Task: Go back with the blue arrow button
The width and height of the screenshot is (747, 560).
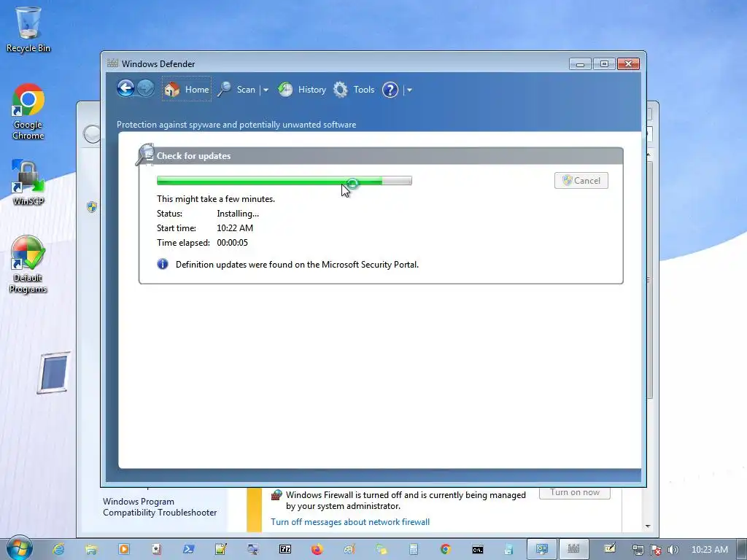Action: 125,88
